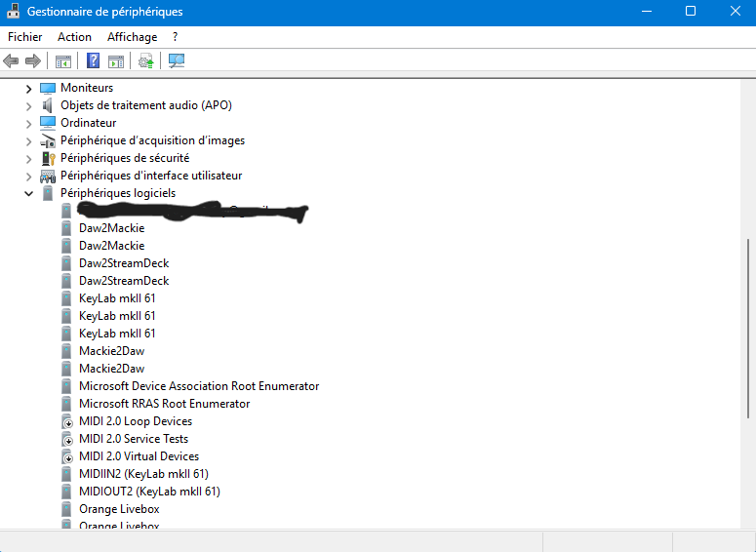Expand the Périphériques de sécurité node
The height and width of the screenshot is (552, 756).
(28, 158)
